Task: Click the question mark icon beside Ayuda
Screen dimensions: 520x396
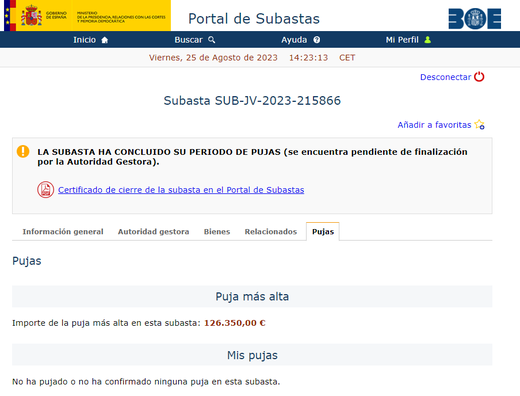Action: 317,40
